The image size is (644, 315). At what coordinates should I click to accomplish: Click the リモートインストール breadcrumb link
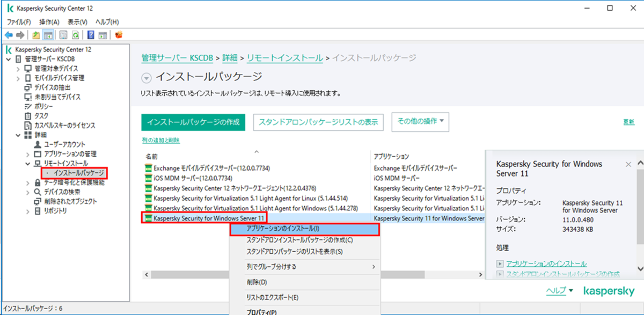tap(284, 58)
